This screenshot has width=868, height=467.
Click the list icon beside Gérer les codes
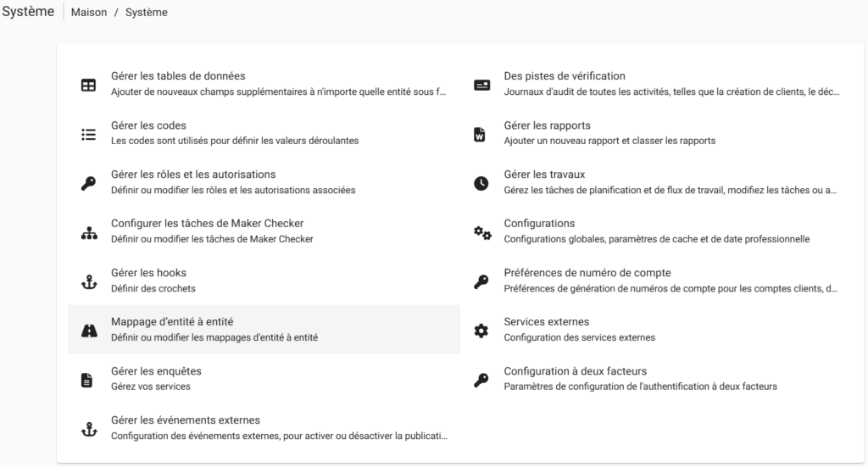pyautogui.click(x=88, y=134)
